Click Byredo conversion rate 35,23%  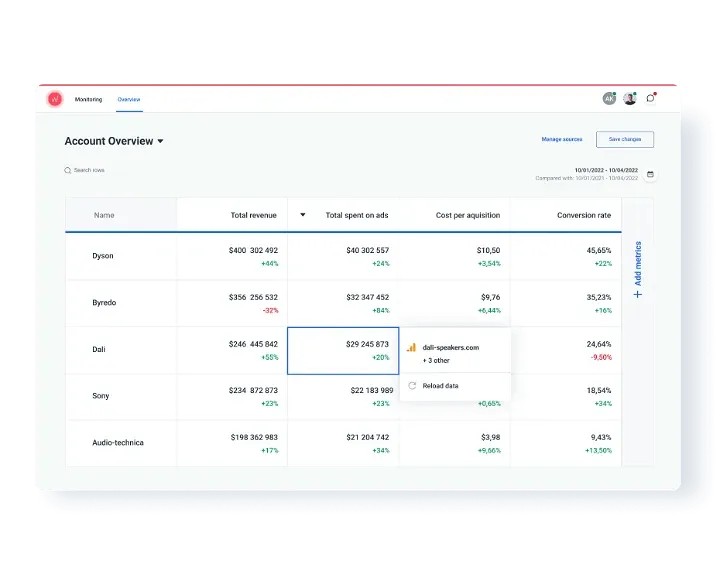tap(599, 297)
